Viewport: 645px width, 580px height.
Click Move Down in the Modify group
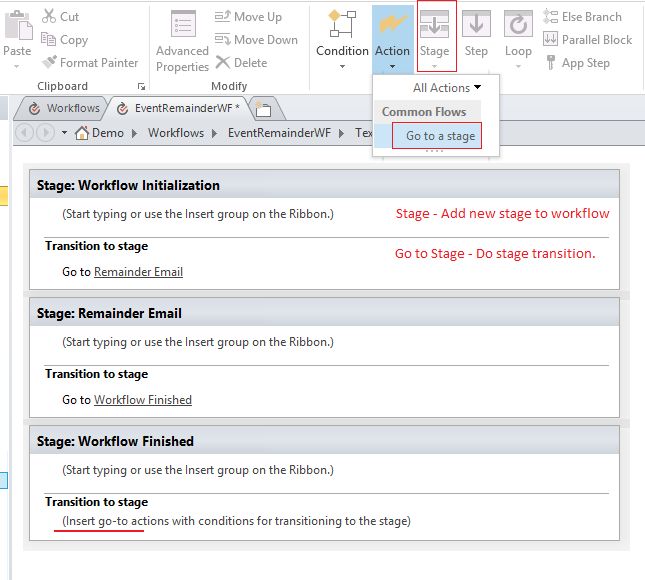[256, 39]
